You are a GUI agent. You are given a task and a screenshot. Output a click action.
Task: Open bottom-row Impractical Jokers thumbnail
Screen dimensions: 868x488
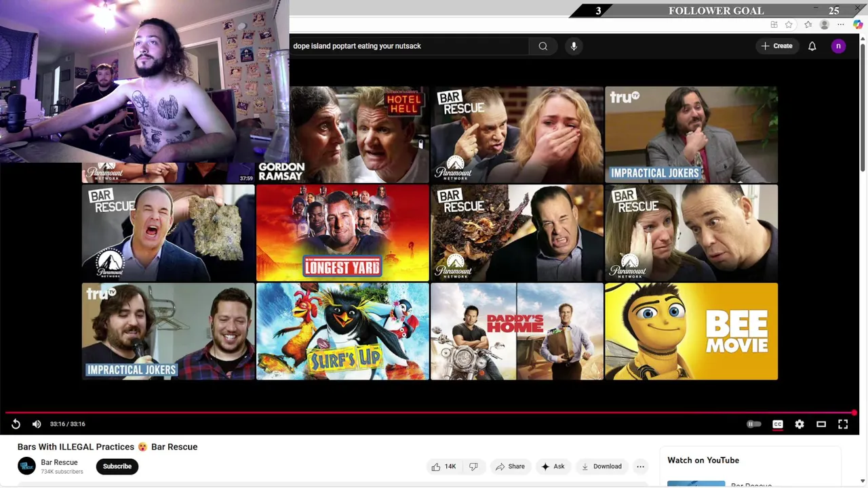tap(168, 331)
